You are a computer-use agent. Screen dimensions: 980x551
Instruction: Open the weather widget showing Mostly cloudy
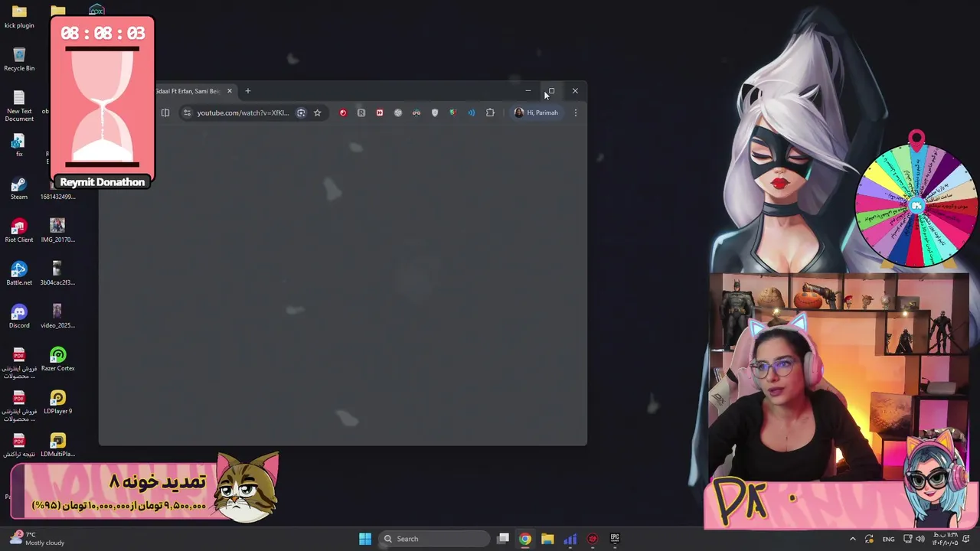point(37,539)
